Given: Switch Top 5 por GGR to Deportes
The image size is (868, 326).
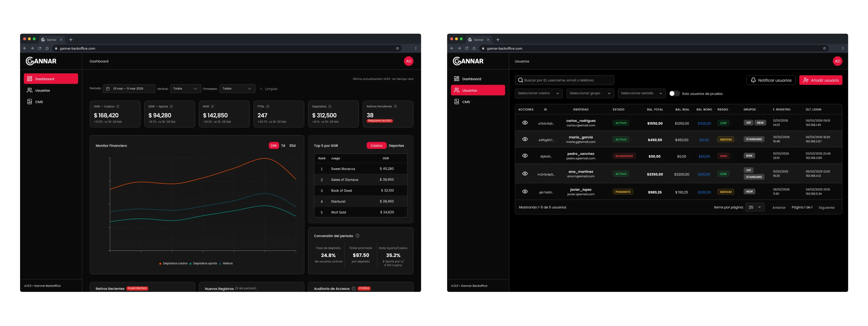Looking at the screenshot, I should click(x=396, y=145).
